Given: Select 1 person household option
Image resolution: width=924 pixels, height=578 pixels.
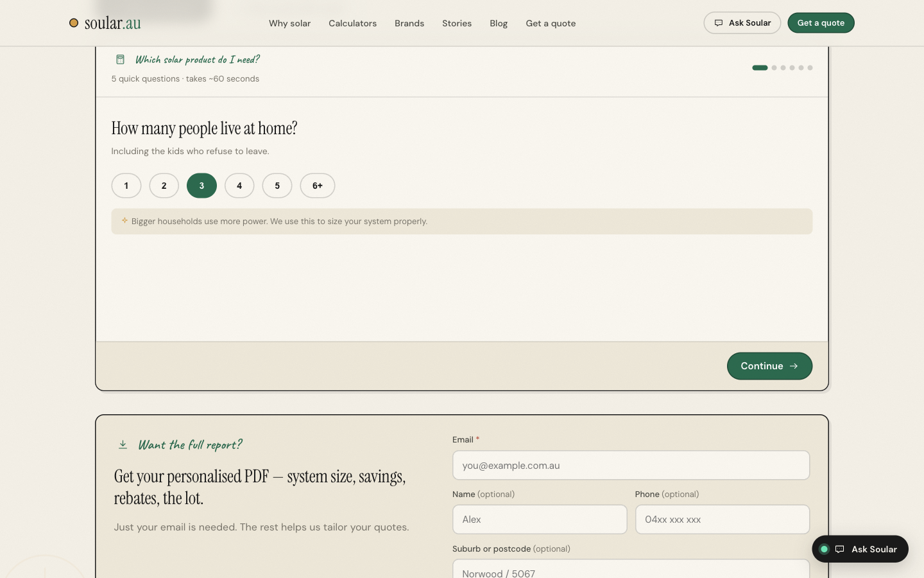Looking at the screenshot, I should point(126,186).
